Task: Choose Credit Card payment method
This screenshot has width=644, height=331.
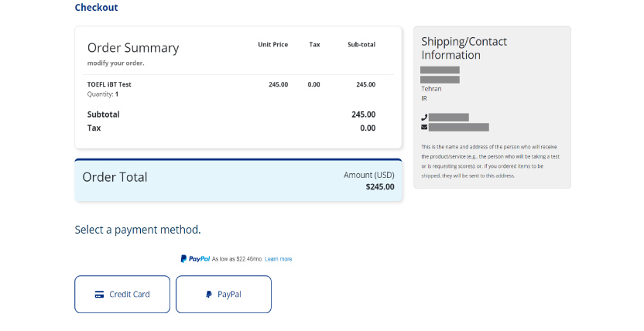Action: tap(122, 294)
